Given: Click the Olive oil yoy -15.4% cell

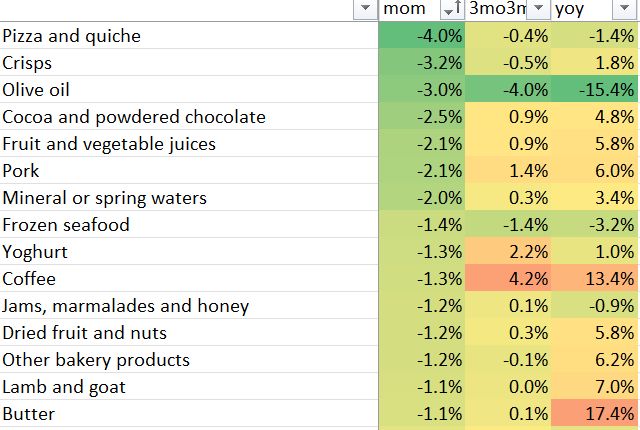Looking at the screenshot, I should click(595, 90).
